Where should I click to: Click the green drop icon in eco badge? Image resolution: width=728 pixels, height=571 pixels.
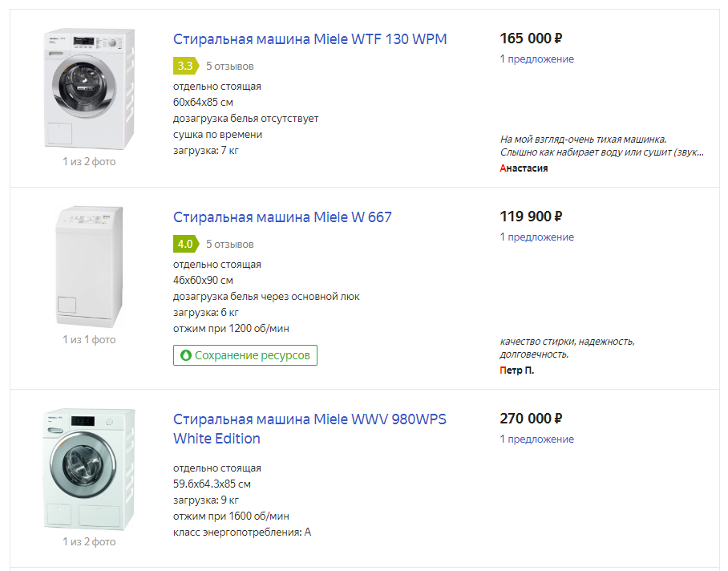point(186,355)
